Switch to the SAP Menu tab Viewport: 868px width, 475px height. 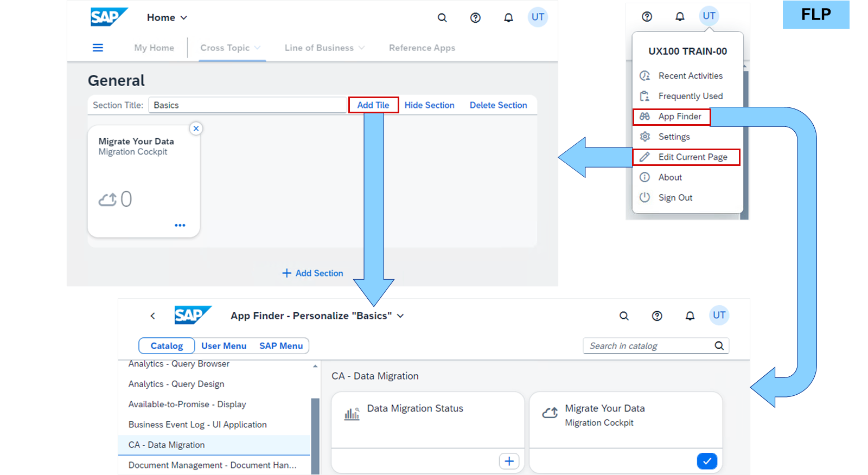pos(281,346)
